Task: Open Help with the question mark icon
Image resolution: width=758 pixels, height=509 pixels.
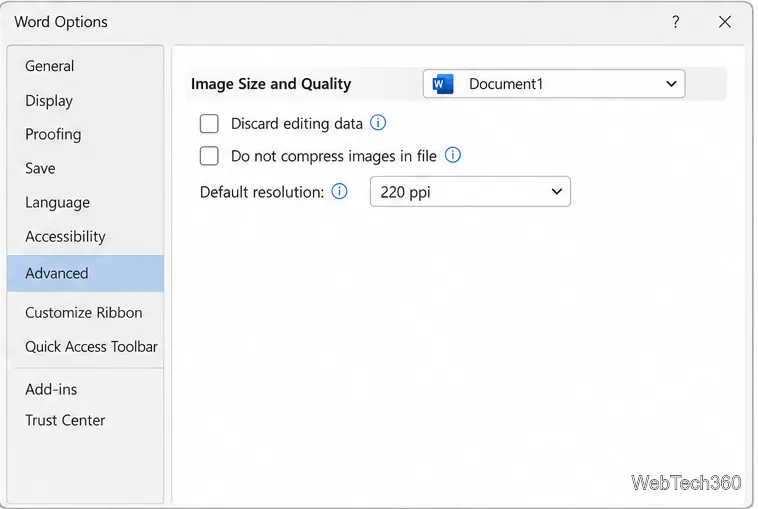Action: click(x=675, y=22)
